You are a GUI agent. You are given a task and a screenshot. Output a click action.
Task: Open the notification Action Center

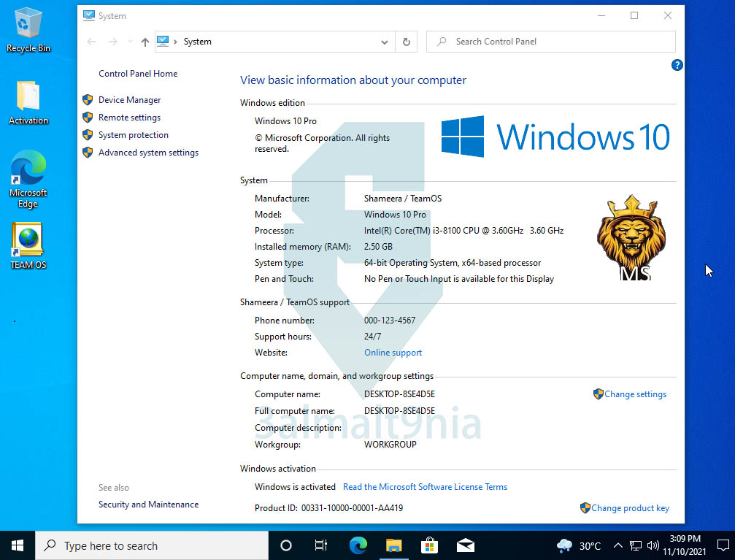point(723,545)
